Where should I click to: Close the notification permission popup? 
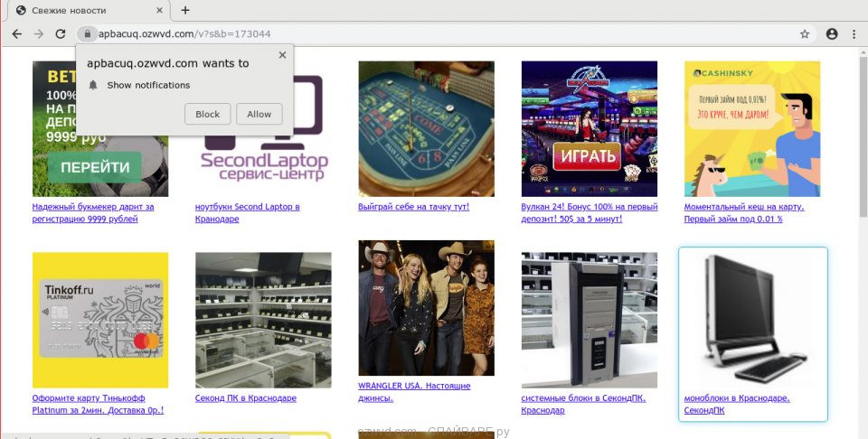click(282, 55)
